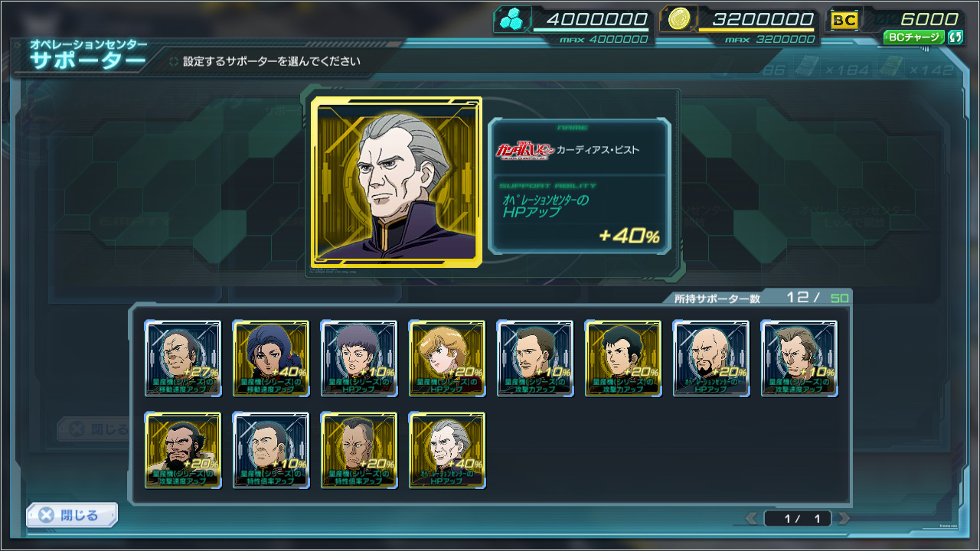The image size is (980, 551).
Task: Choose the blonde-haired supporter card with +20% HP
Action: tap(447, 358)
